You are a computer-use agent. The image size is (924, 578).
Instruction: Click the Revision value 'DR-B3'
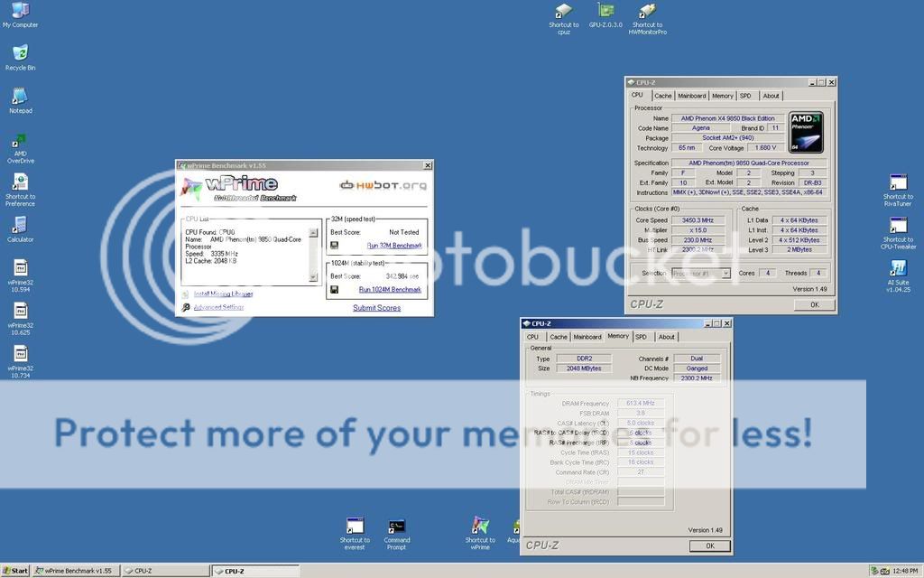(813, 182)
